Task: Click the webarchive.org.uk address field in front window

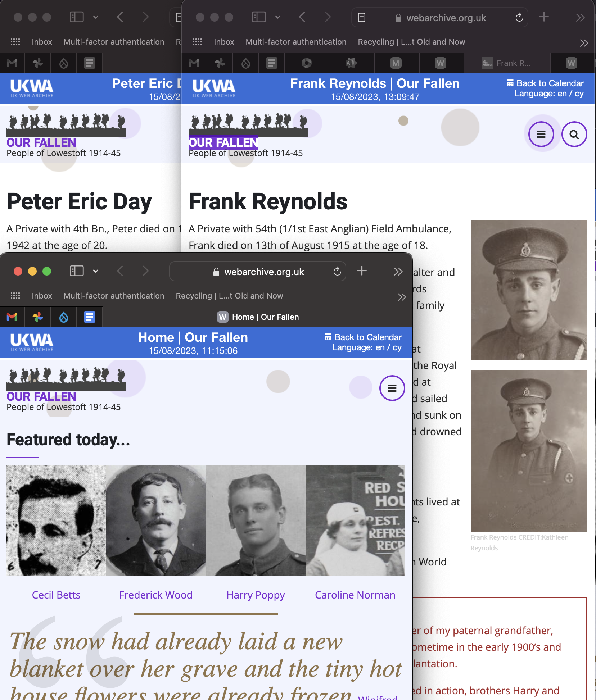Action: [x=258, y=271]
